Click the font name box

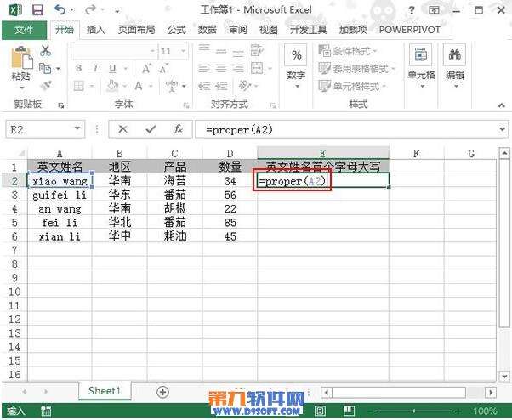[113, 51]
